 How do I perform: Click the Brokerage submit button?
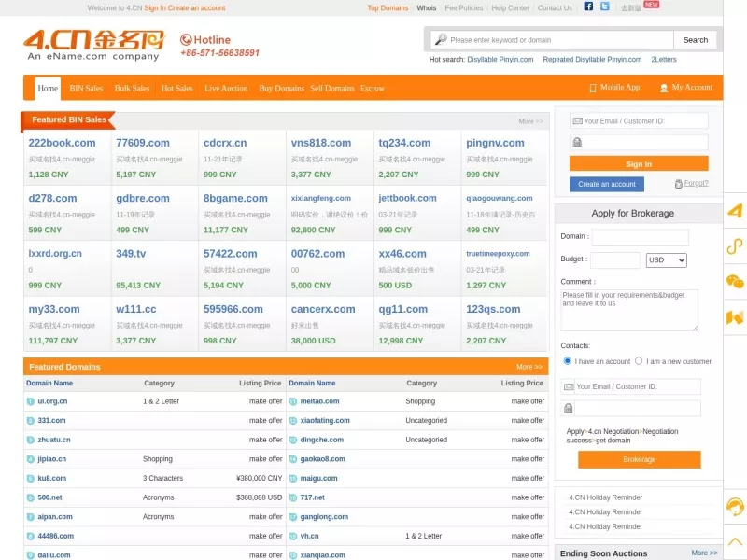(x=640, y=459)
